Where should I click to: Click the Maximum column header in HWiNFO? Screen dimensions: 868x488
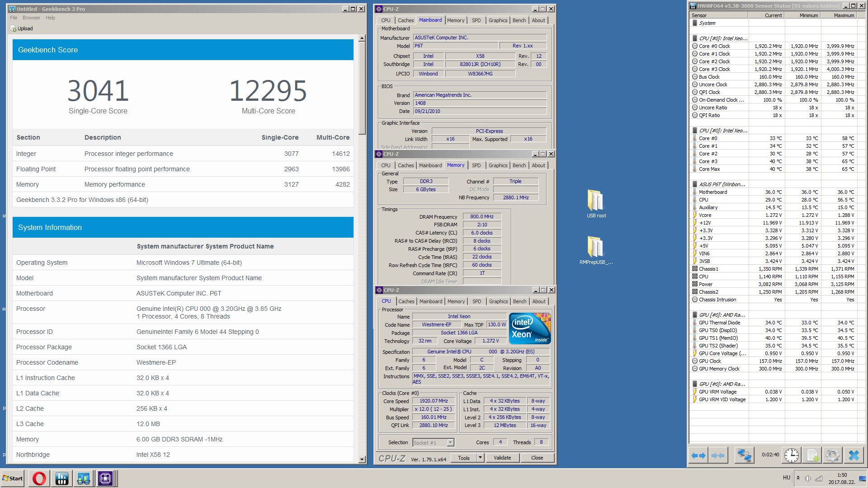[839, 15]
